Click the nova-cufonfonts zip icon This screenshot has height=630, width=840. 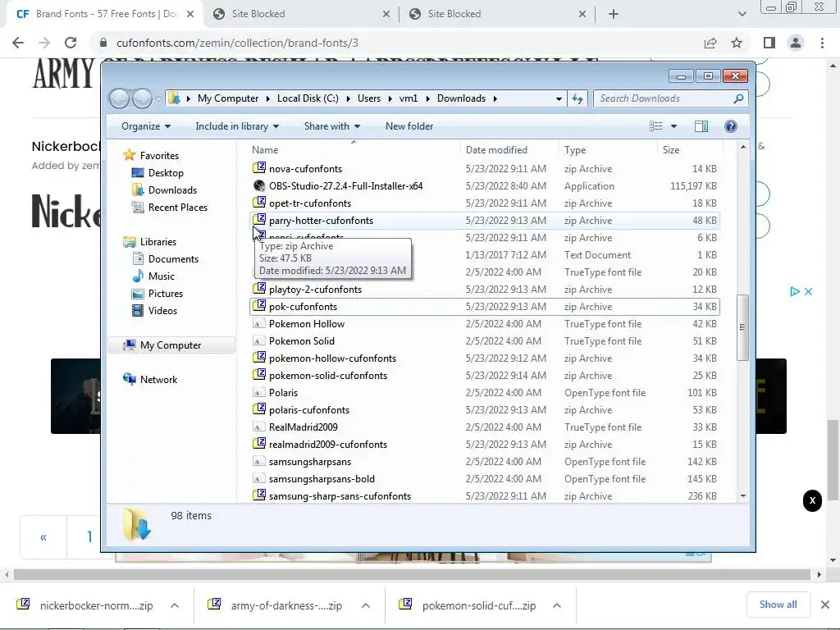coord(259,167)
